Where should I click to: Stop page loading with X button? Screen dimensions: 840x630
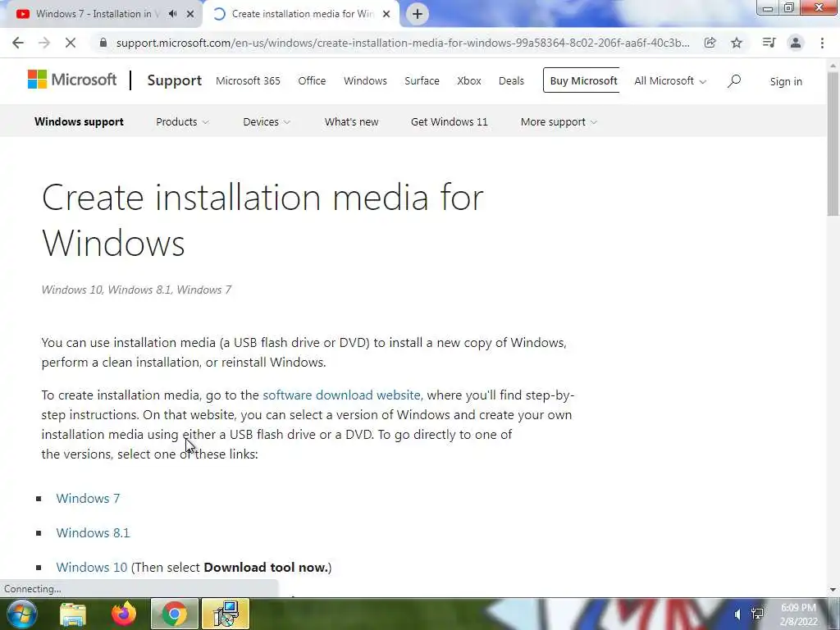tap(71, 43)
